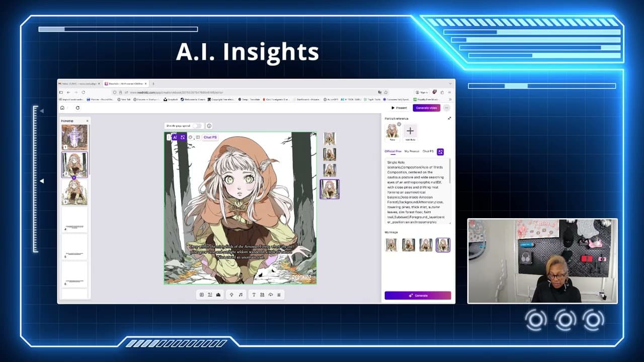Click the info icon next to the double-page toggle
The width and height of the screenshot is (644, 362).
209,126
